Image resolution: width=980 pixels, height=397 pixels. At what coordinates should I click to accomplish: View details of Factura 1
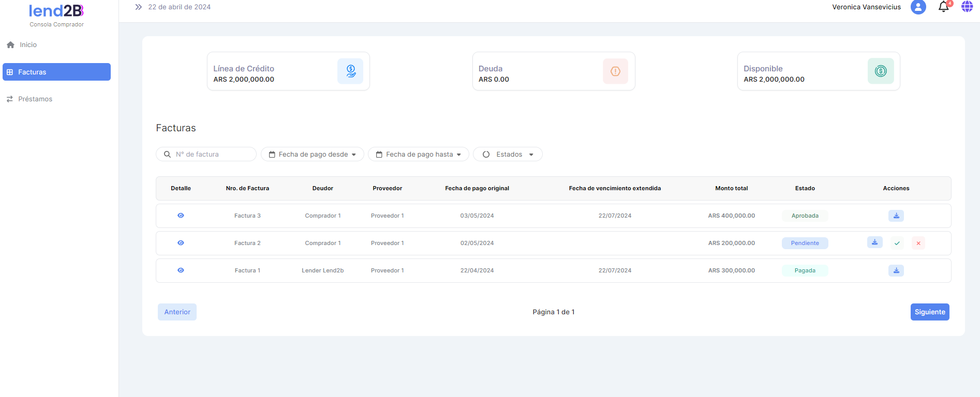(181, 270)
